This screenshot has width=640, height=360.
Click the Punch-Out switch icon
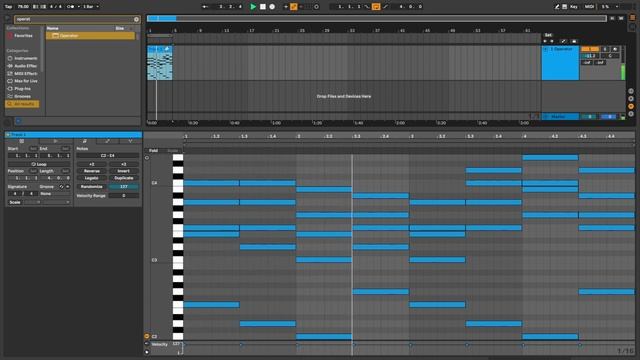386,7
